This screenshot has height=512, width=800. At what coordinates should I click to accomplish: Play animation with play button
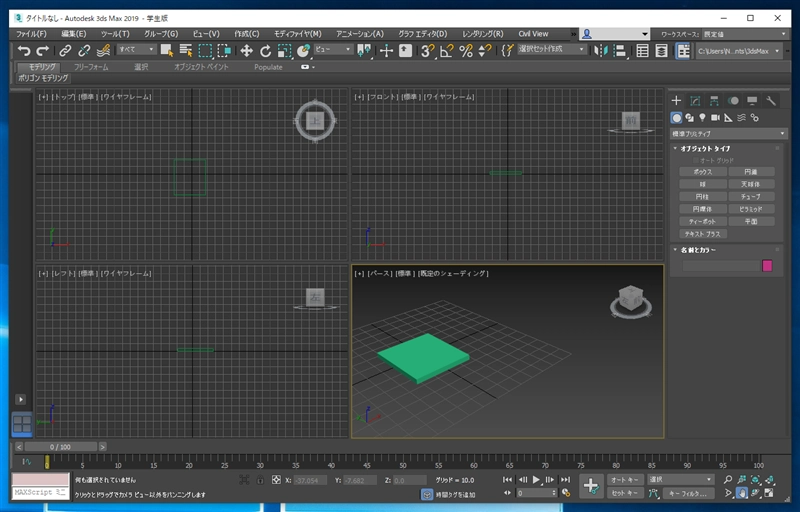[x=536, y=479]
